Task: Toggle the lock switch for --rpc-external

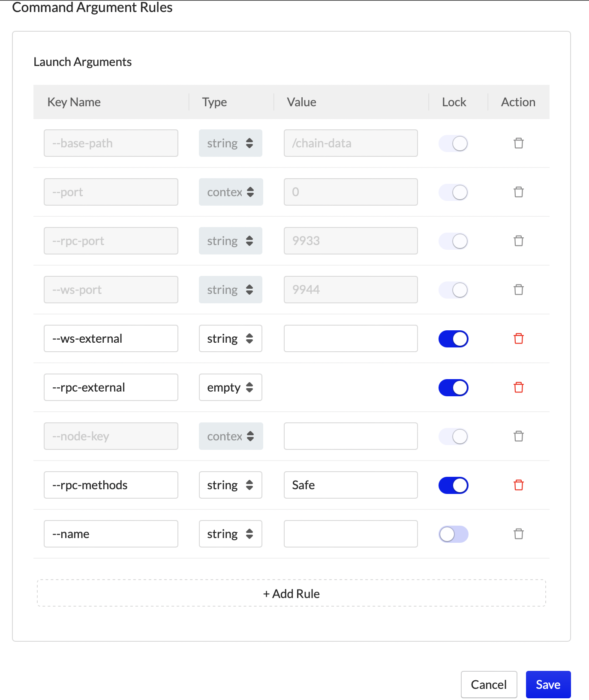Action: click(453, 388)
